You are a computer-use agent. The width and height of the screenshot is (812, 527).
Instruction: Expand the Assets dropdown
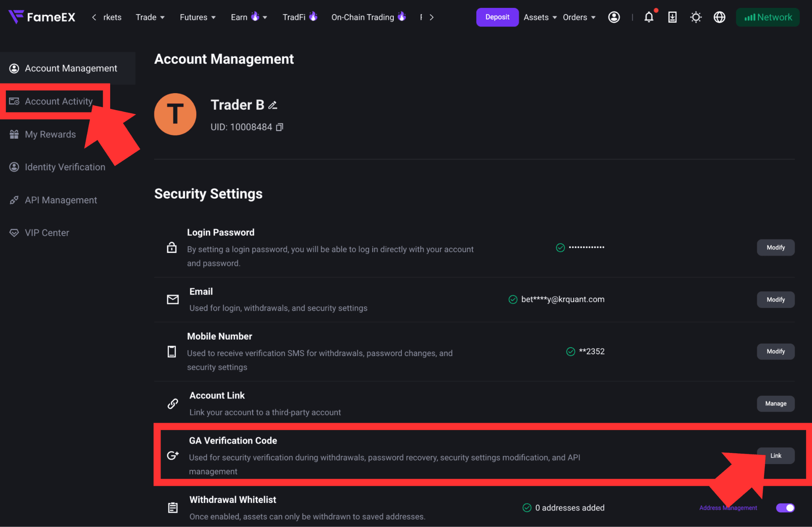point(540,17)
